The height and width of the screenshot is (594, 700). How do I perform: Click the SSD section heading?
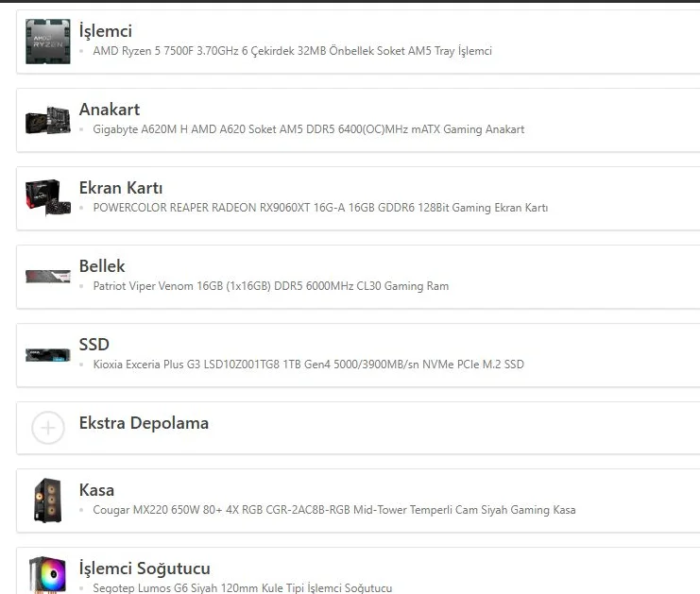pos(94,345)
